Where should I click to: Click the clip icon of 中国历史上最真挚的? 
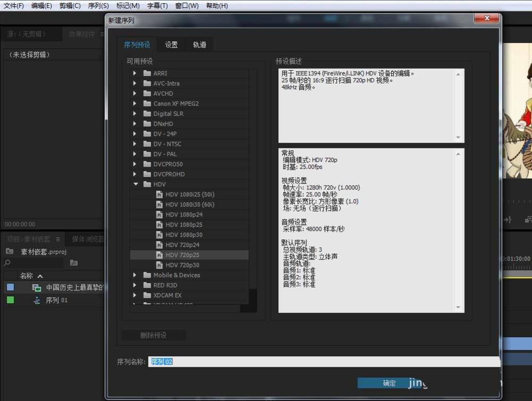[x=36, y=287]
